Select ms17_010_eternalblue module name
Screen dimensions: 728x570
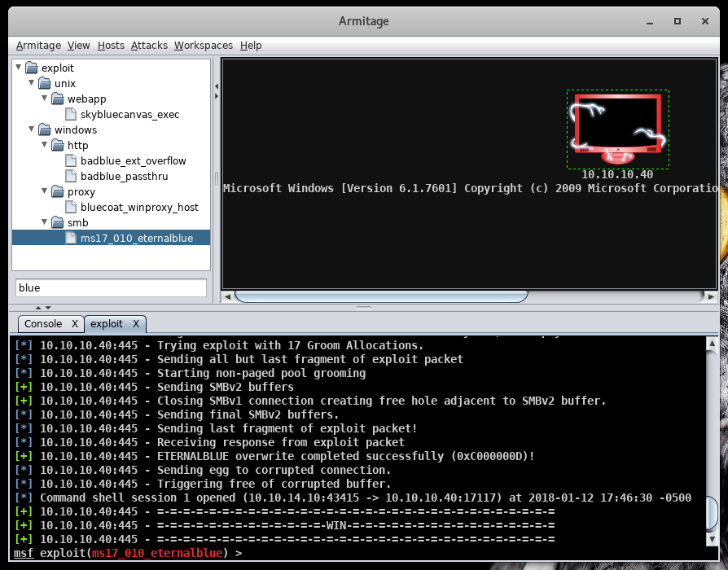(x=137, y=238)
